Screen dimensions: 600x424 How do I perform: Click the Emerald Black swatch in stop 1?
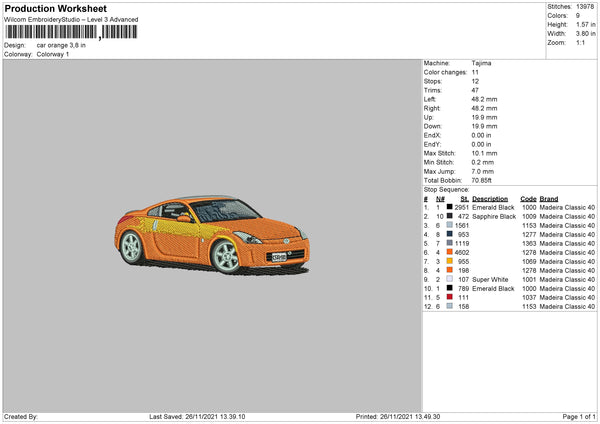(451, 207)
